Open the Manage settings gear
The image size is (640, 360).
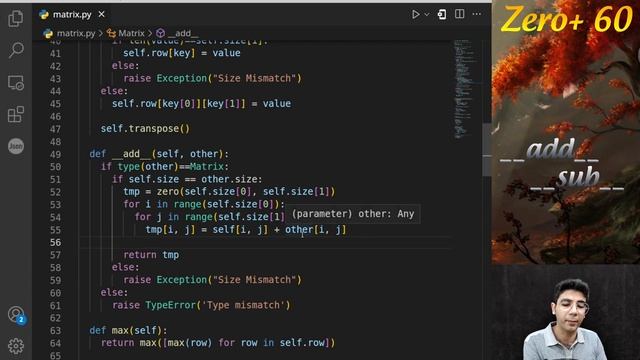[16, 346]
